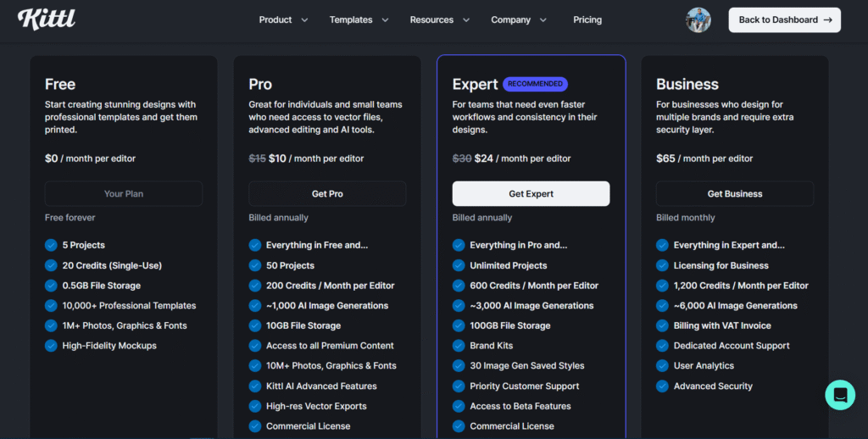Click checkmark icon beside 0.5GB File Storage
Screen dimensions: 868x439
coord(51,285)
